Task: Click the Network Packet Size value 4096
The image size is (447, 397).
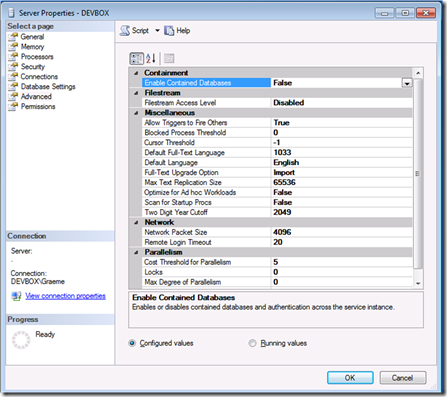Action: point(282,232)
